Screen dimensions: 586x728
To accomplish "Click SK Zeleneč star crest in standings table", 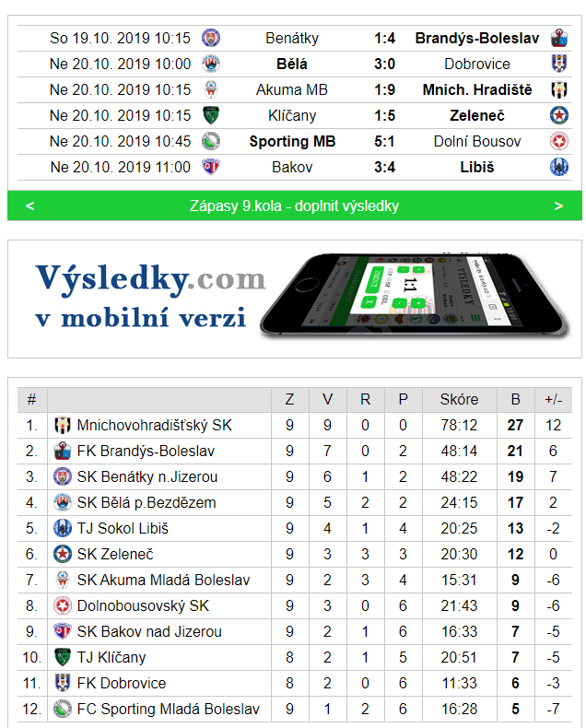I will click(63, 554).
